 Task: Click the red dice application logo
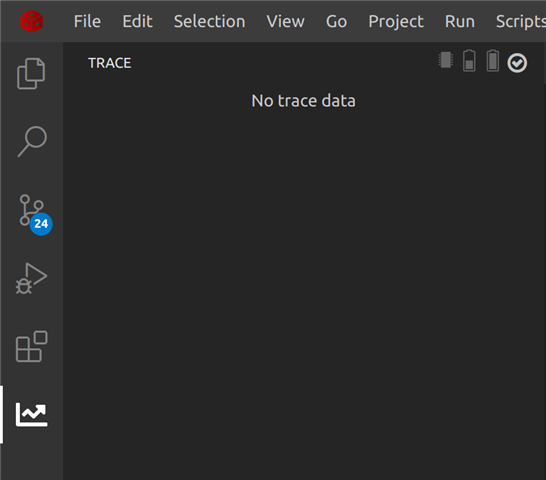point(32,21)
